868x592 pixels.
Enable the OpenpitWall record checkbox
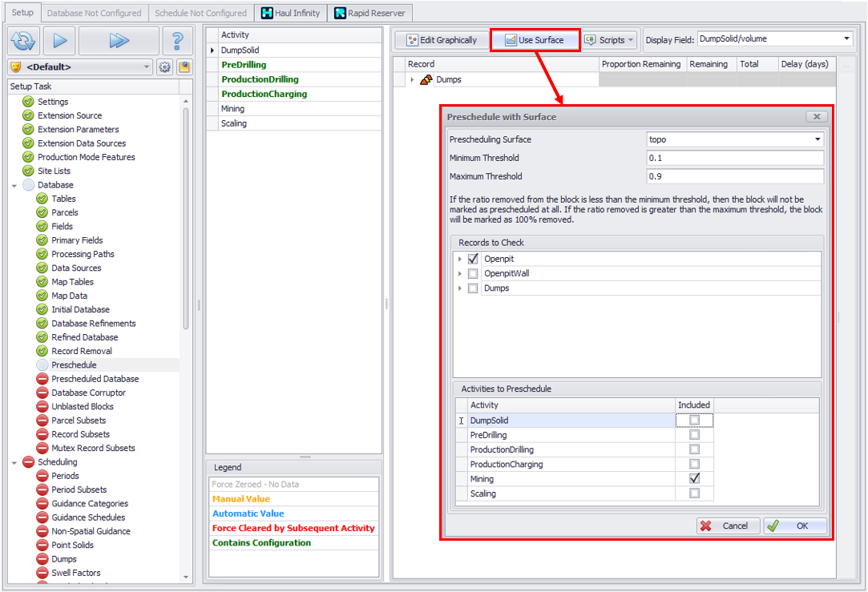(x=473, y=274)
